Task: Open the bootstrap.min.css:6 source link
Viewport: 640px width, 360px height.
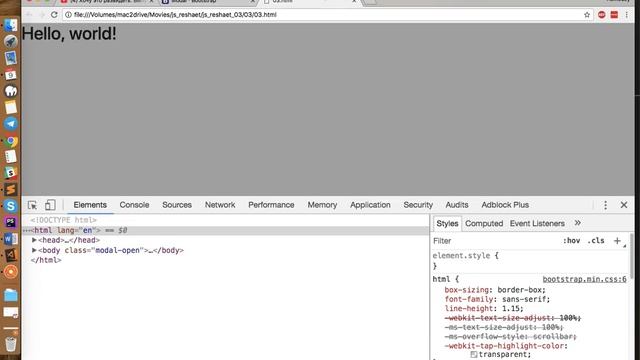Action: [584, 279]
